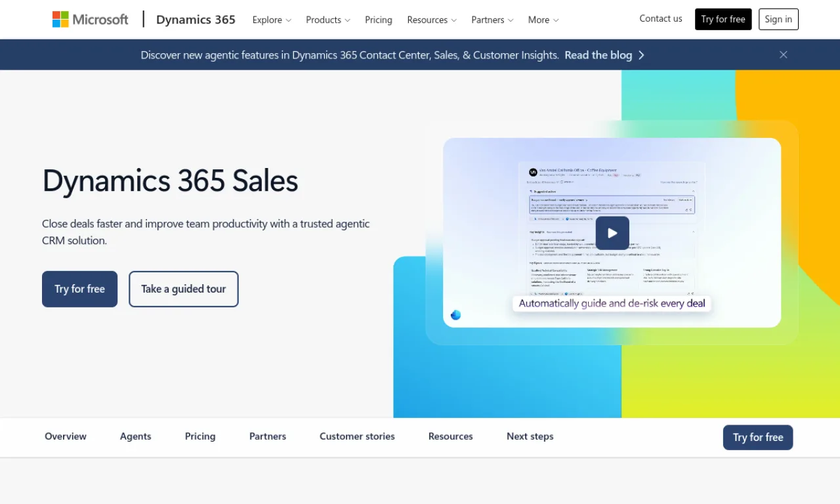This screenshot has width=840, height=504.
Task: Select the Customer stories tab
Action: click(x=357, y=436)
